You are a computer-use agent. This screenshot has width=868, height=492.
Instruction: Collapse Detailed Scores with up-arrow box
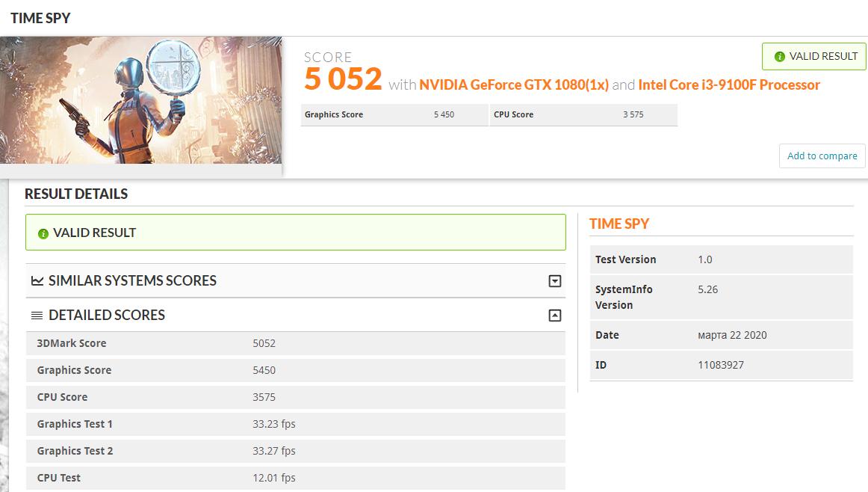click(555, 316)
